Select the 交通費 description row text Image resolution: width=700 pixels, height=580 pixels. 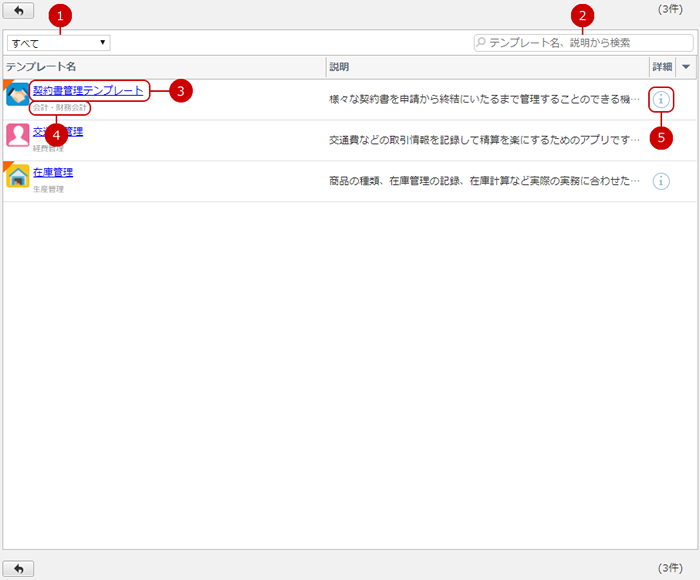tap(484, 140)
